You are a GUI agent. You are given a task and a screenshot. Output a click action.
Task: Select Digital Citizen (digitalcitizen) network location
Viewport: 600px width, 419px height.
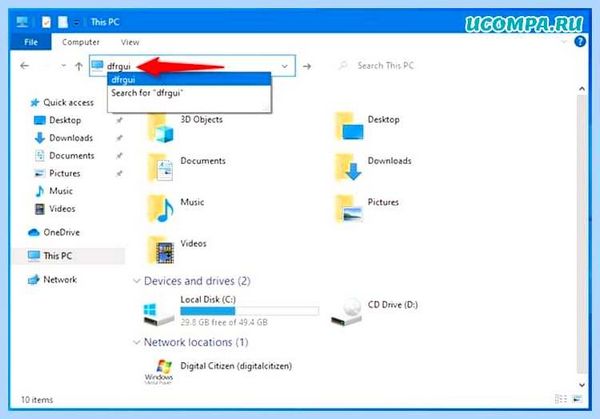point(218,370)
